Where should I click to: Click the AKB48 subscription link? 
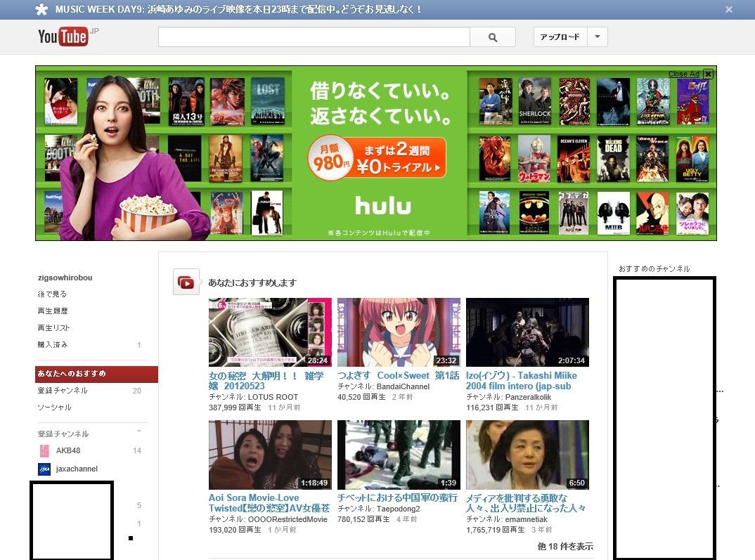click(68, 451)
